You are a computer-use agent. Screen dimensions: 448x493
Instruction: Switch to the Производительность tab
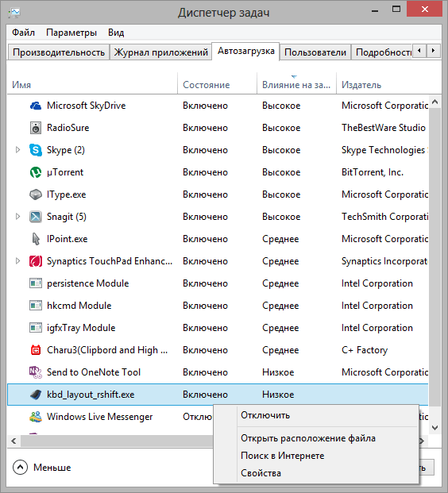click(59, 52)
